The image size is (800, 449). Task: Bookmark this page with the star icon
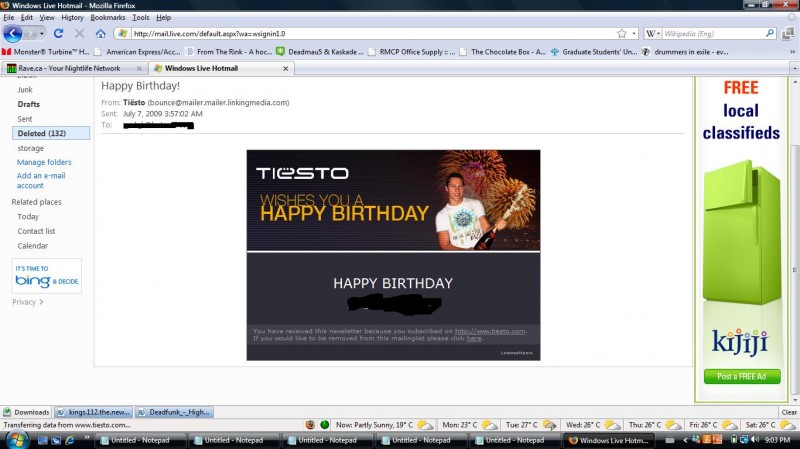(x=621, y=34)
